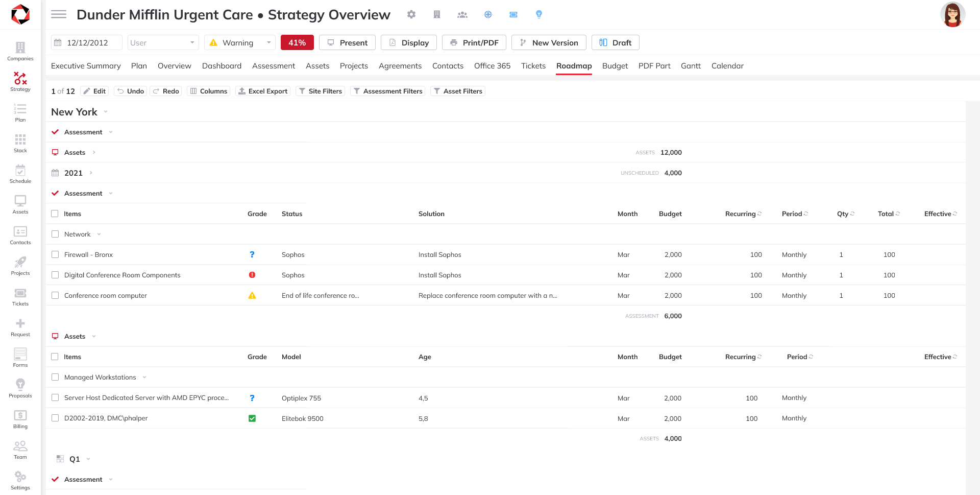Click the Columns button
This screenshot has width=980, height=495.
208,91
